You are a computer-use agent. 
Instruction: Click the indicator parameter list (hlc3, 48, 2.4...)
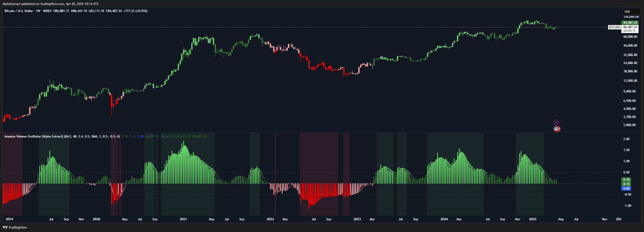point(92,136)
